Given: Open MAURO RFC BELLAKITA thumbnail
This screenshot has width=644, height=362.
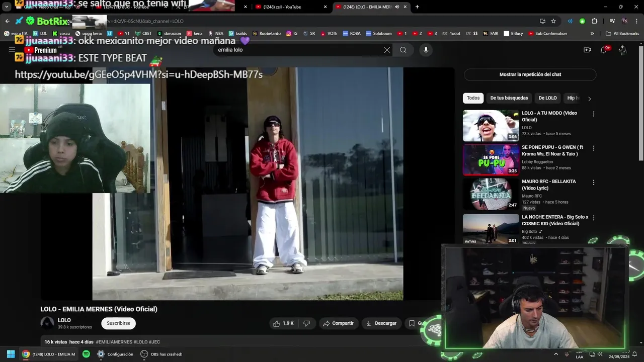Looking at the screenshot, I should pos(491,194).
